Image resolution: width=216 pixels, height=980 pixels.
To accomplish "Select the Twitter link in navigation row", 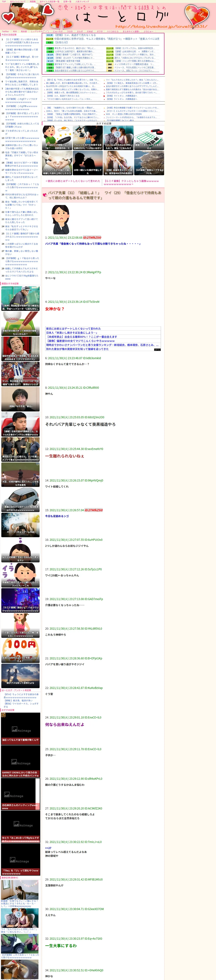I will click(5, 31).
